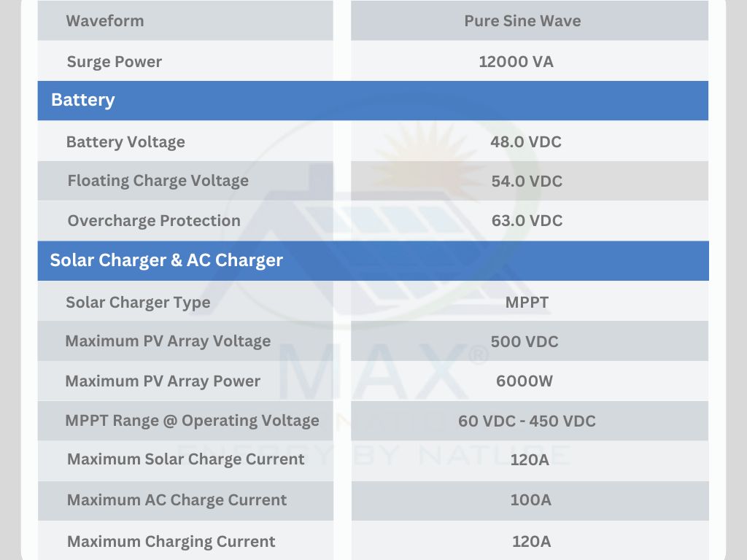Viewport: 747px width, 560px height.
Task: Select the 54.0 VDC value
Action: [x=527, y=181]
